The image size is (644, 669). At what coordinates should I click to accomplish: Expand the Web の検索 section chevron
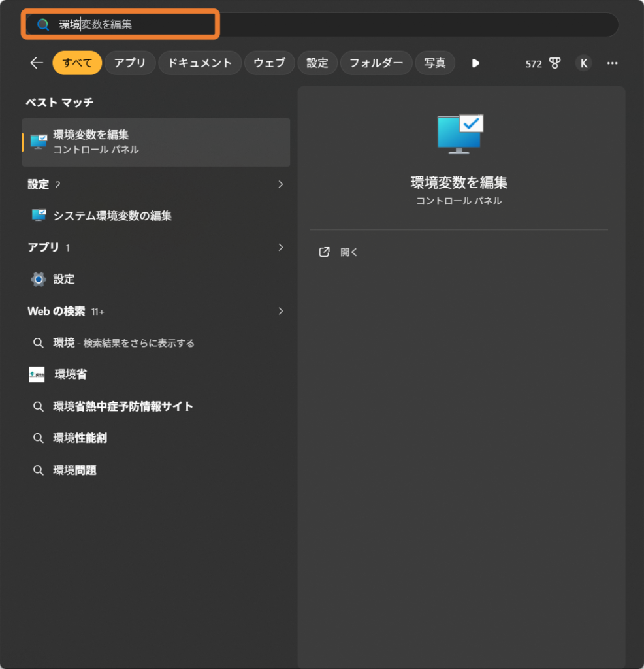click(281, 311)
